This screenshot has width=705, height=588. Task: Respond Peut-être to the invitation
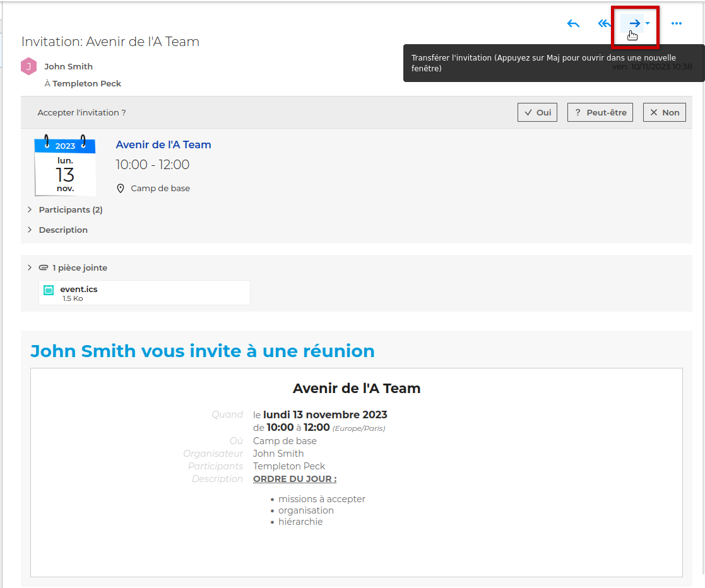(x=600, y=112)
